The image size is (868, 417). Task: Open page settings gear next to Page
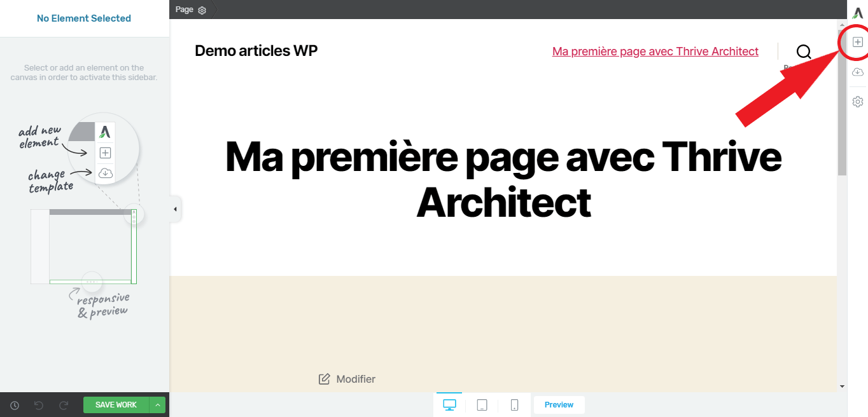tap(202, 10)
